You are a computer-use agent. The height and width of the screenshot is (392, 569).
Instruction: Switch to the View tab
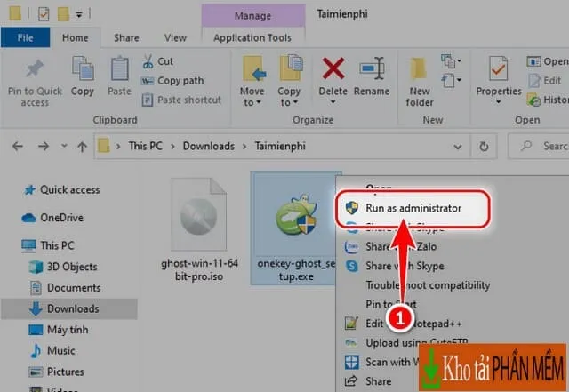point(175,37)
